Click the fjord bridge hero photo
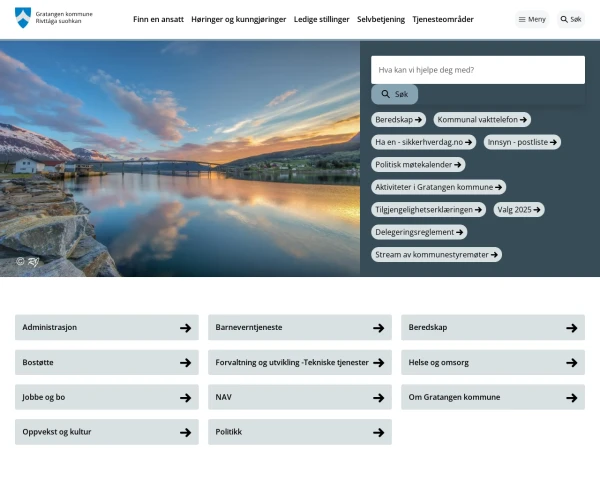 click(180, 158)
